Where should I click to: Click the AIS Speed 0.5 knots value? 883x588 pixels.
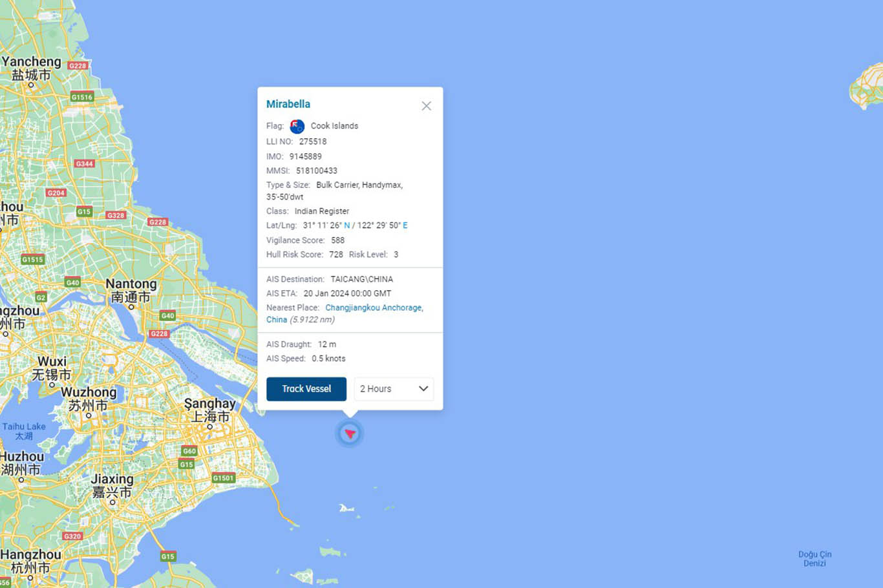[x=328, y=359]
